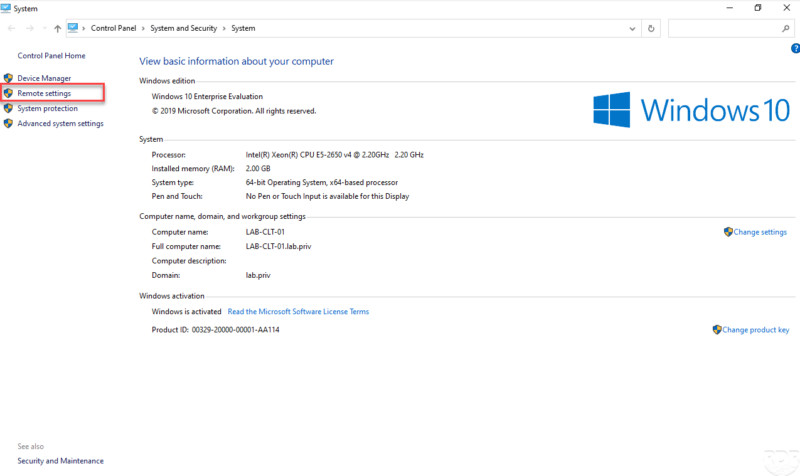The height and width of the screenshot is (476, 800).
Task: Click Windows is activated text
Action: pyautogui.click(x=186, y=312)
